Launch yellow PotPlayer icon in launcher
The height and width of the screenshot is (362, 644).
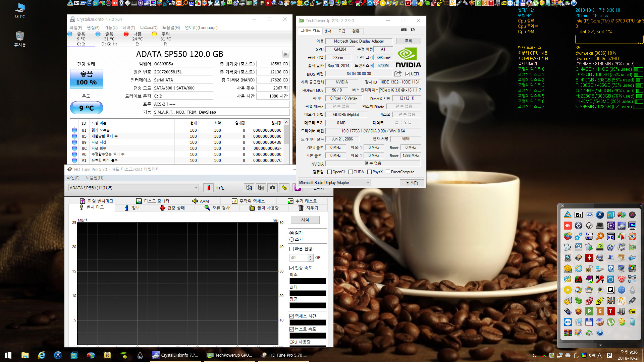[568, 290]
